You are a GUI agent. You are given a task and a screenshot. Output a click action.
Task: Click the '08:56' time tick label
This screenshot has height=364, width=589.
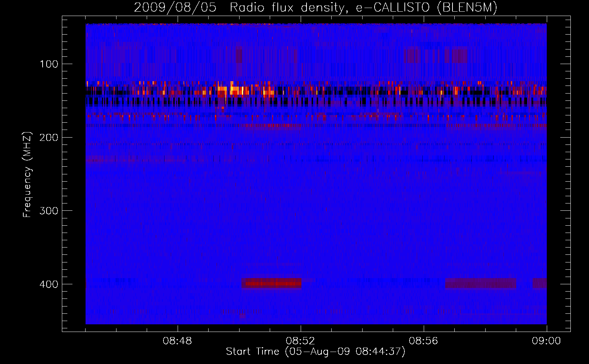(423, 341)
